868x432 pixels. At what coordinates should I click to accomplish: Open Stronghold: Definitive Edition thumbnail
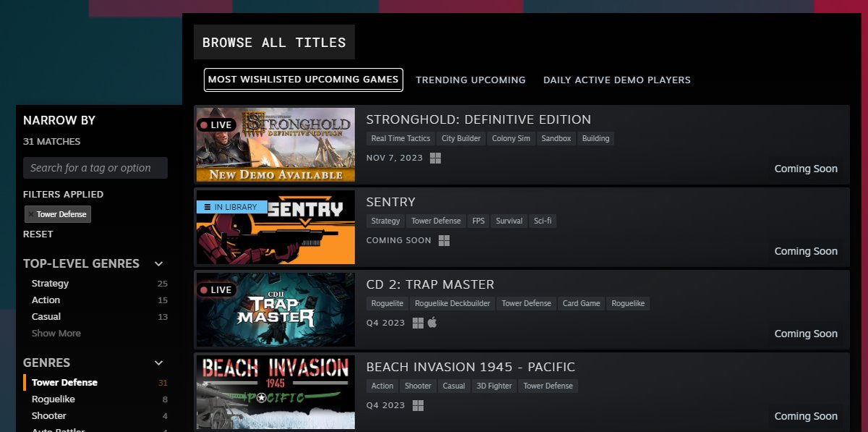(276, 145)
